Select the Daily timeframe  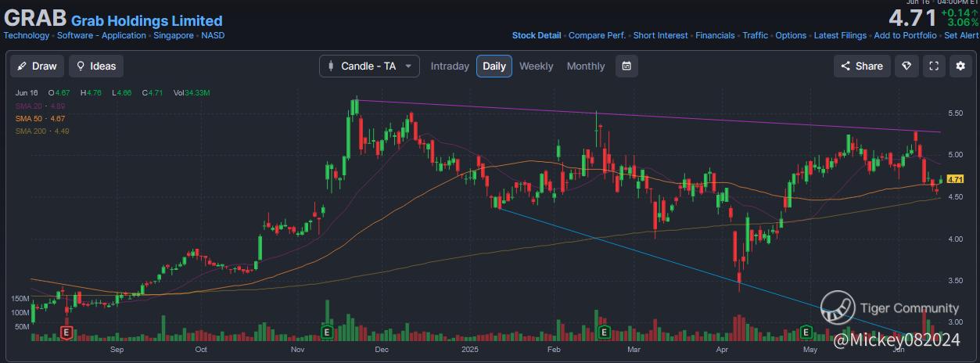[494, 66]
